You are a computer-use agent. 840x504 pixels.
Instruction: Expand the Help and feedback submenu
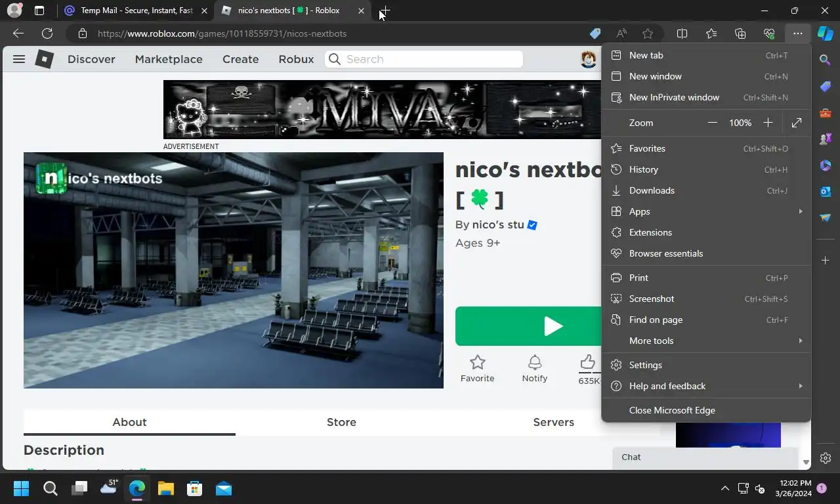pos(706,386)
